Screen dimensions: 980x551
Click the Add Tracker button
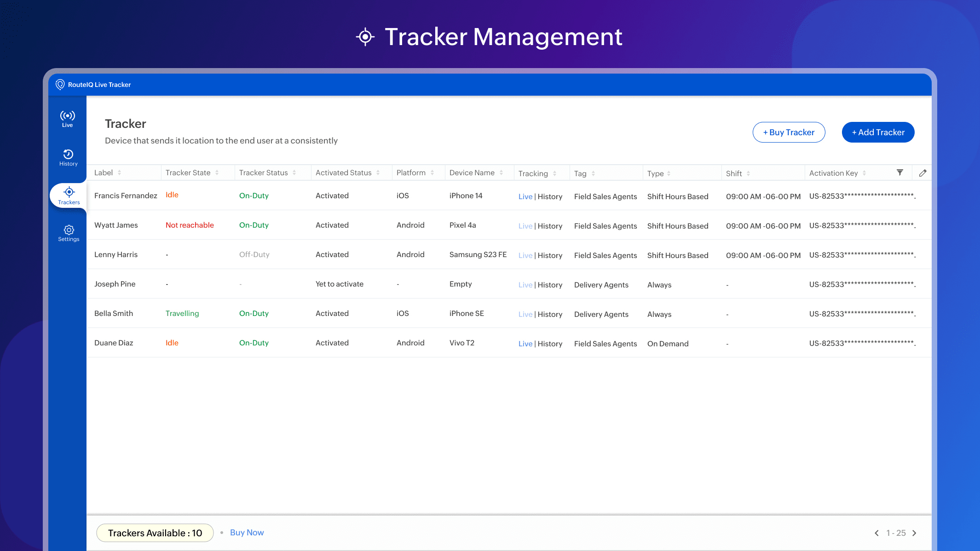[x=878, y=132]
